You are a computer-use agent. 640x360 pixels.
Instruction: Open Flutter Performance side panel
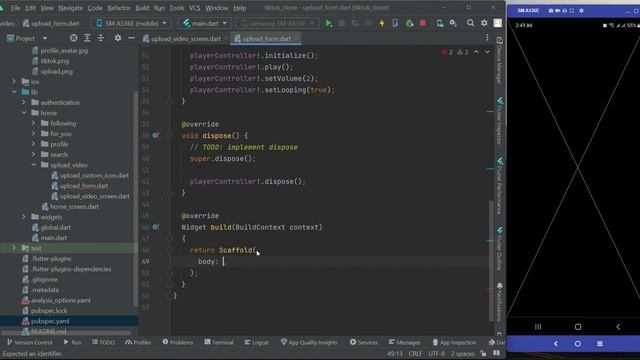click(500, 186)
